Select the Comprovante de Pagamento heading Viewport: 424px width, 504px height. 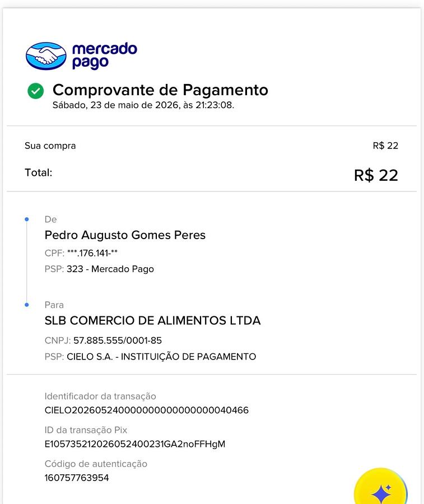(x=160, y=90)
